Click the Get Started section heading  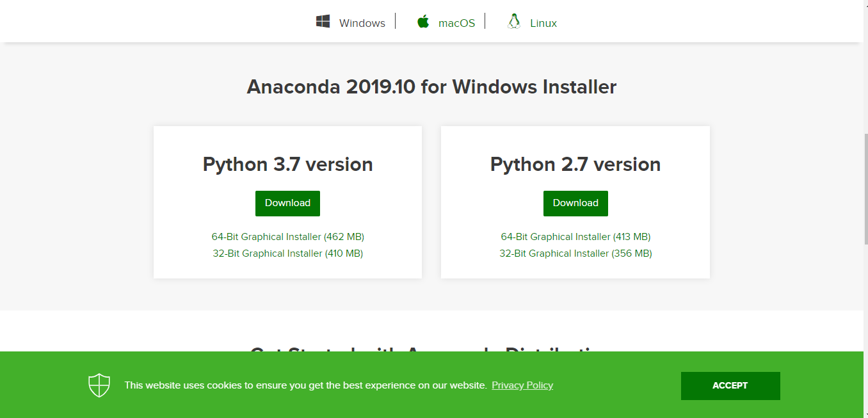[431, 351]
